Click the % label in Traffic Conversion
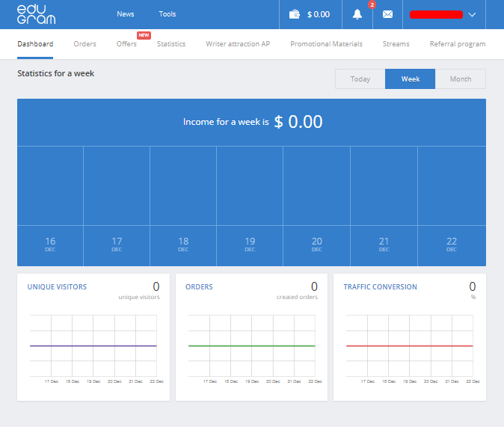This screenshot has width=504, height=427. pyautogui.click(x=473, y=297)
